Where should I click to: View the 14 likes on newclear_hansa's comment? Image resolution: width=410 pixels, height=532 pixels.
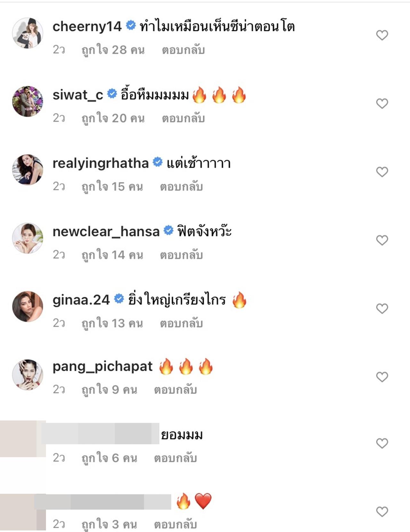pos(112,255)
